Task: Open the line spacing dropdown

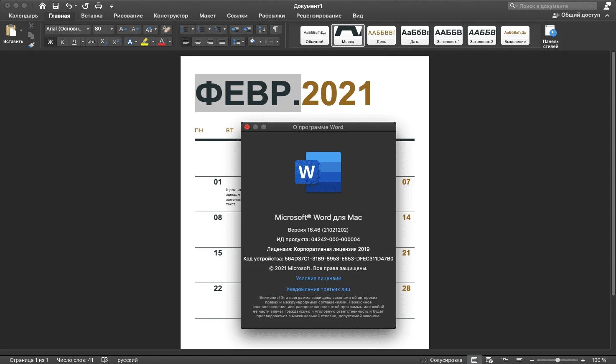Action: (238, 42)
